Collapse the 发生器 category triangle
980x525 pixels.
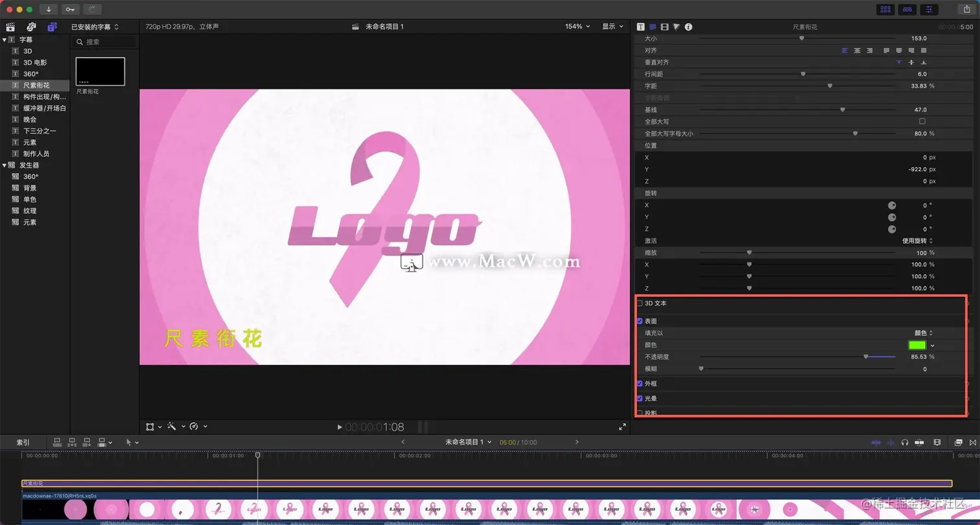5,165
